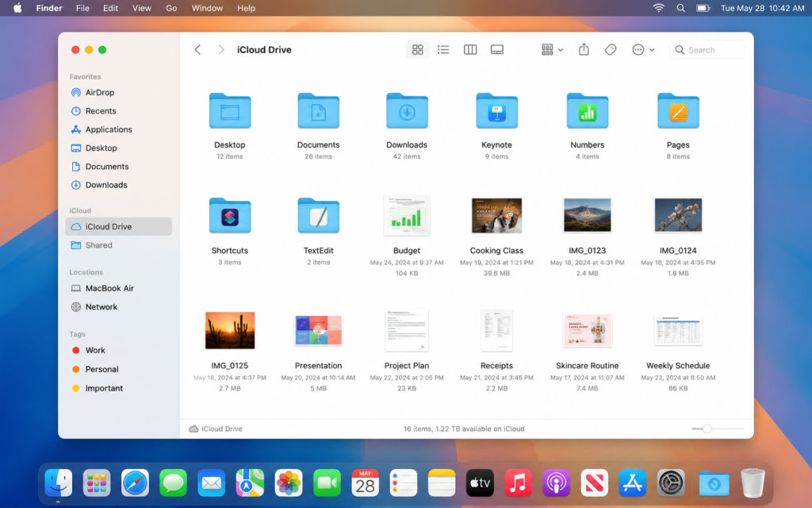Select the orange Personal tag
Viewport: 812px width, 508px height.
(119, 369)
